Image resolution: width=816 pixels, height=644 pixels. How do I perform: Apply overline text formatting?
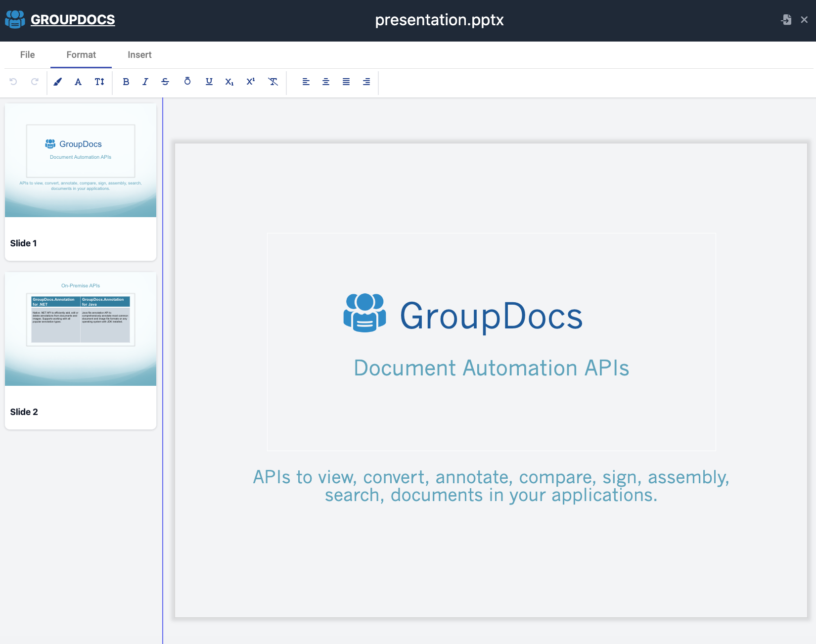tap(187, 81)
